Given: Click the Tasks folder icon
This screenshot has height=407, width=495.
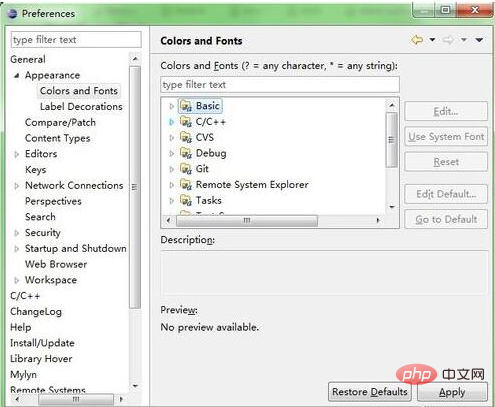Looking at the screenshot, I should (x=186, y=200).
